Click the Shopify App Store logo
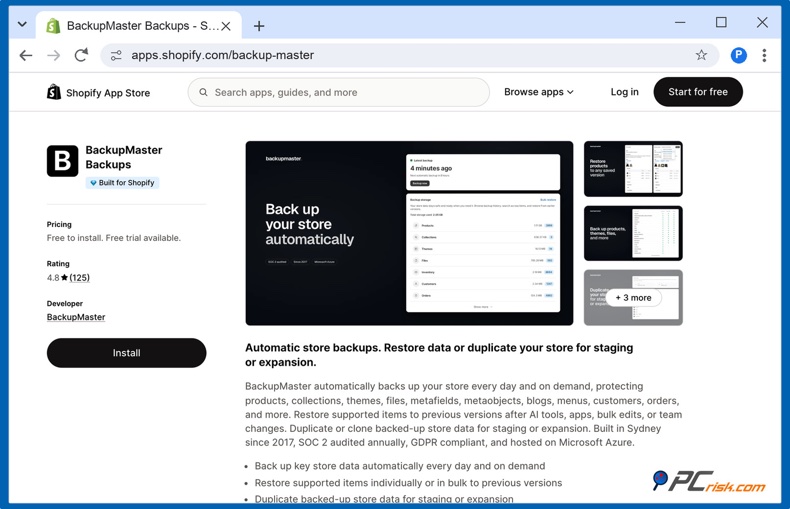Image resolution: width=790 pixels, height=509 pixels. (x=98, y=92)
